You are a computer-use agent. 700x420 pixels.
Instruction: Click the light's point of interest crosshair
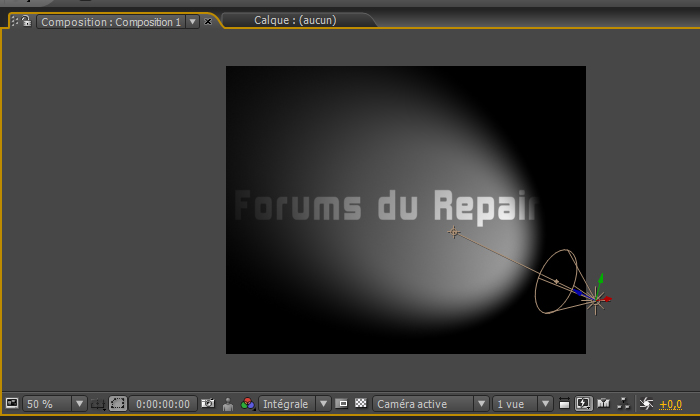tap(454, 232)
